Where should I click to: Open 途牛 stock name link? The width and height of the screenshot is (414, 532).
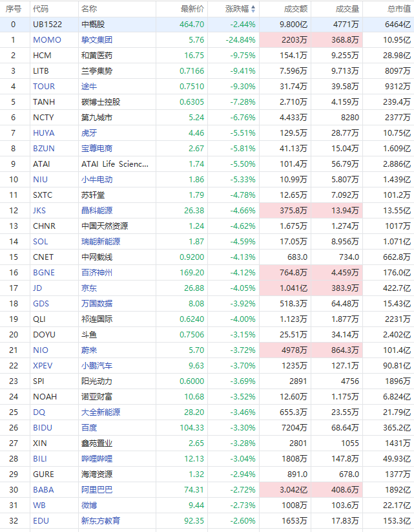click(89, 87)
